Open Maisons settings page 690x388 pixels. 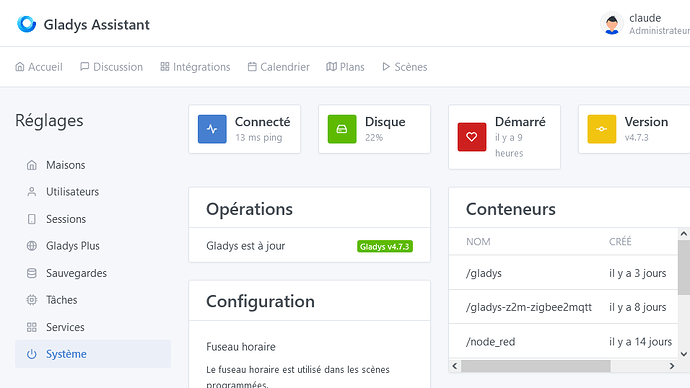tap(93, 165)
